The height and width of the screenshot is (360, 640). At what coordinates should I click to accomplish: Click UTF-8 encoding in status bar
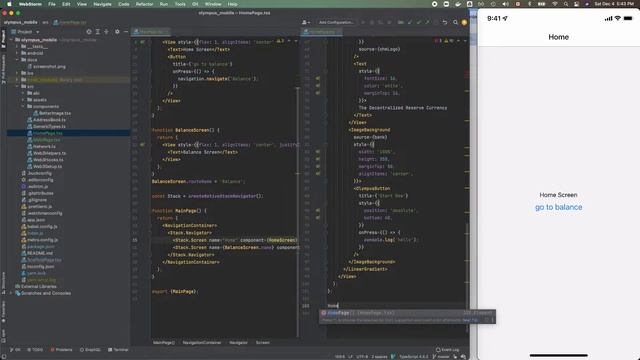[x=362, y=356]
